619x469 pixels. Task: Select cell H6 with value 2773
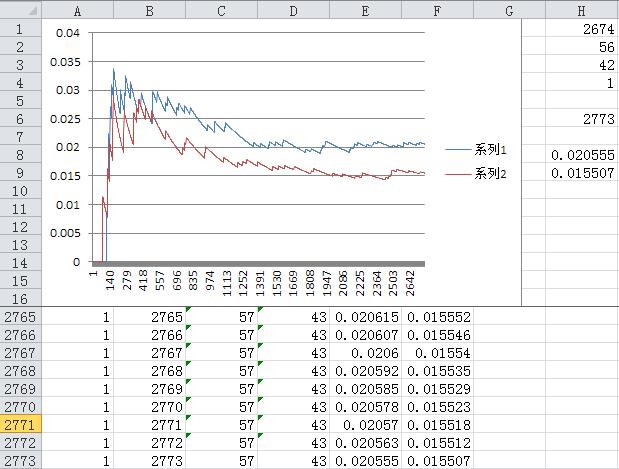pos(580,119)
